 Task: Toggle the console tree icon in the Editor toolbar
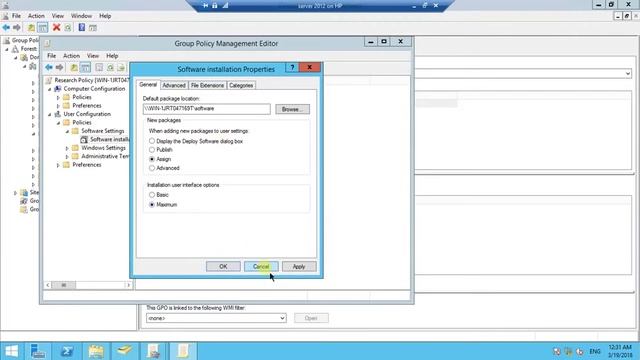click(x=85, y=67)
